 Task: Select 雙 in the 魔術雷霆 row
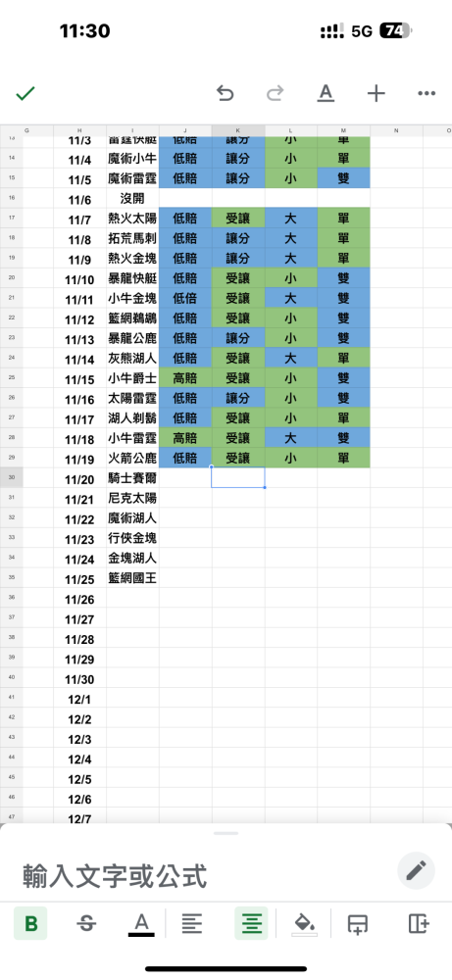(x=343, y=178)
